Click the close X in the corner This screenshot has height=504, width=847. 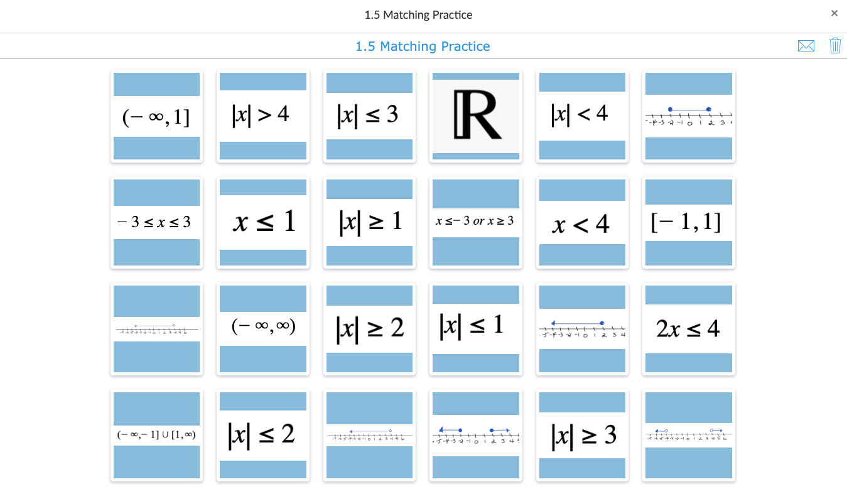pos(834,13)
